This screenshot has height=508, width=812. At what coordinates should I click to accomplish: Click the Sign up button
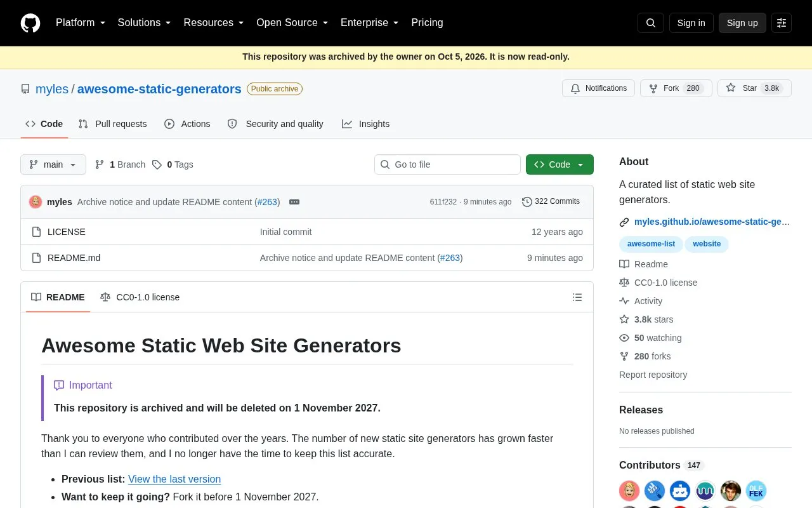coord(742,23)
